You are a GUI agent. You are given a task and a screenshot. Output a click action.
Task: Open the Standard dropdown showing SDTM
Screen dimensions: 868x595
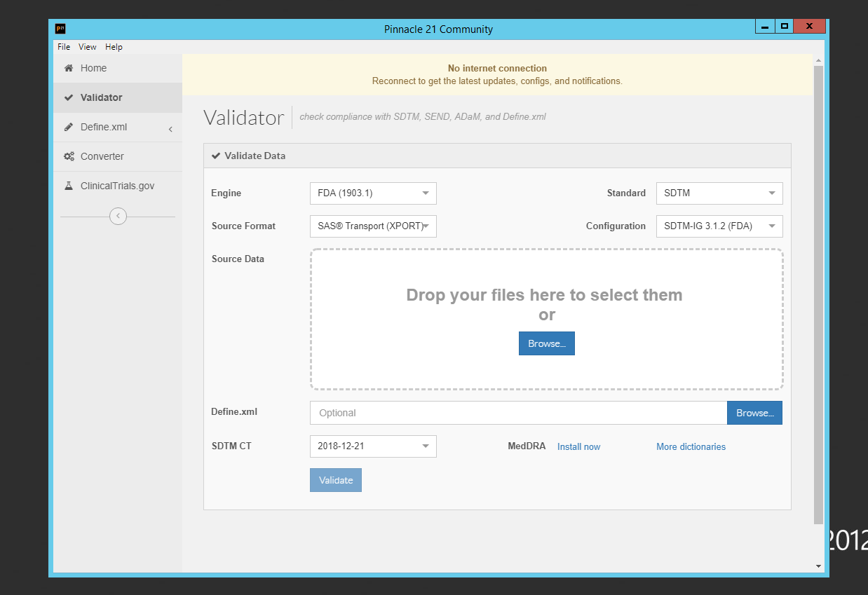(x=719, y=193)
